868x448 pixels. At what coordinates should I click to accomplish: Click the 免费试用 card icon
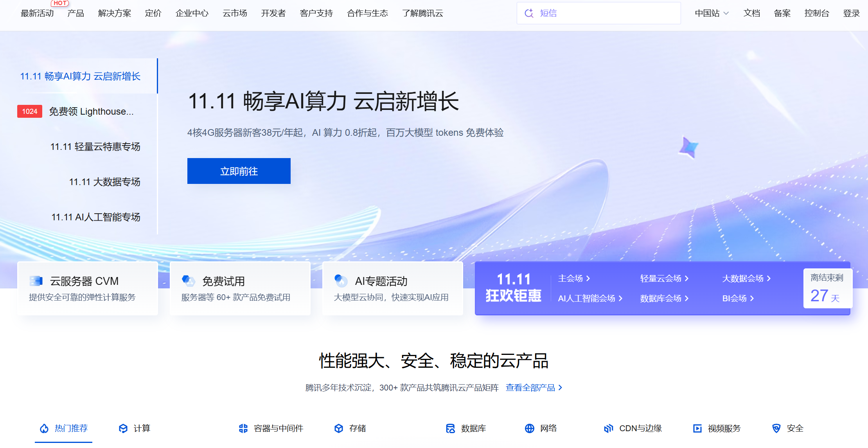point(189,281)
